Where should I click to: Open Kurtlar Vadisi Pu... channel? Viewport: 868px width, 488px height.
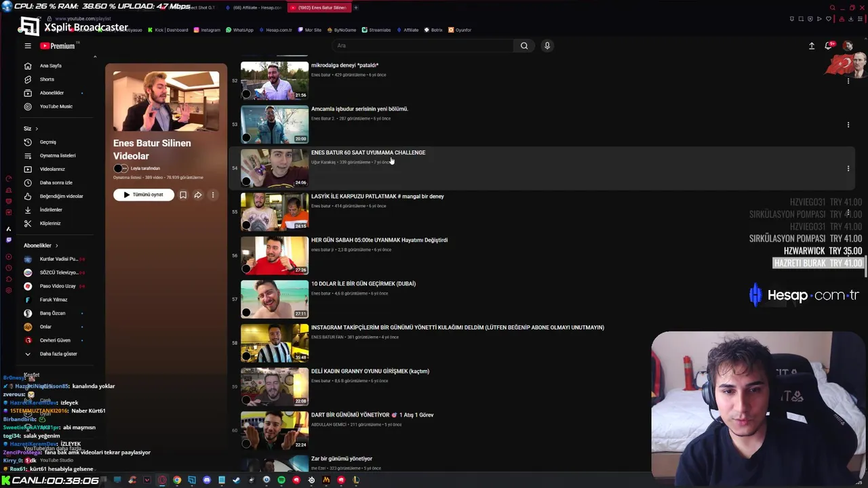[58, 259]
